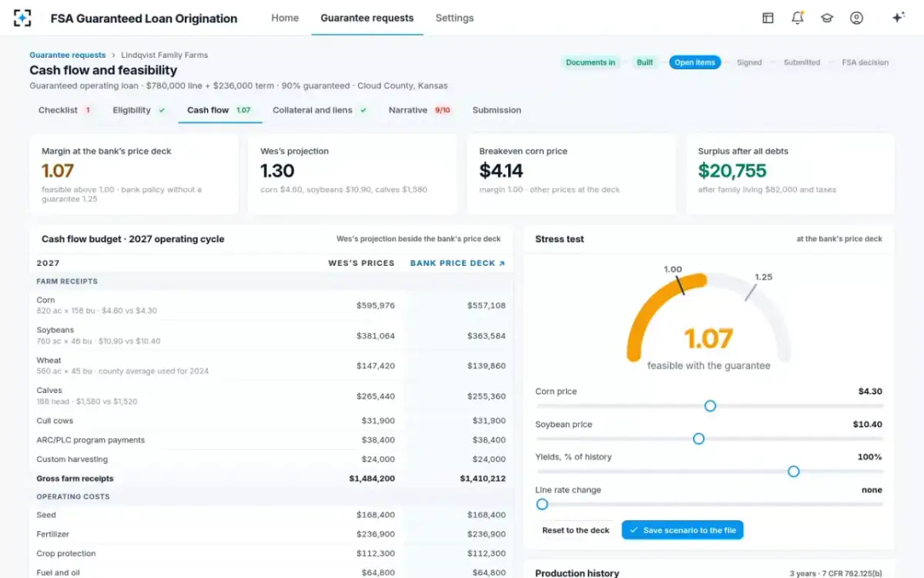Click Corn Wes's value $595,976

click(376, 306)
